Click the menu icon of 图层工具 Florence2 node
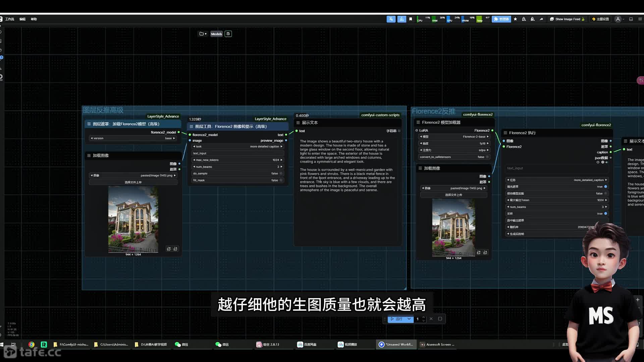644x362 pixels. coord(191,126)
